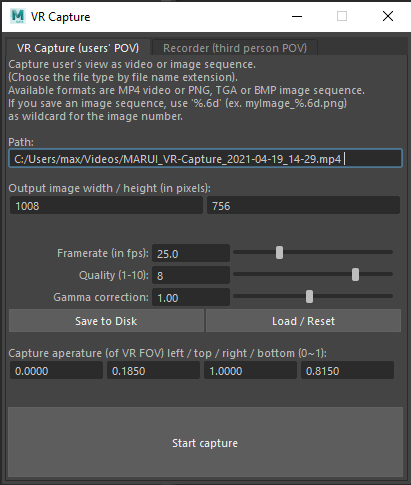Screen dimensions: 411x485
Task: Click the output image height field
Action: 303,205
